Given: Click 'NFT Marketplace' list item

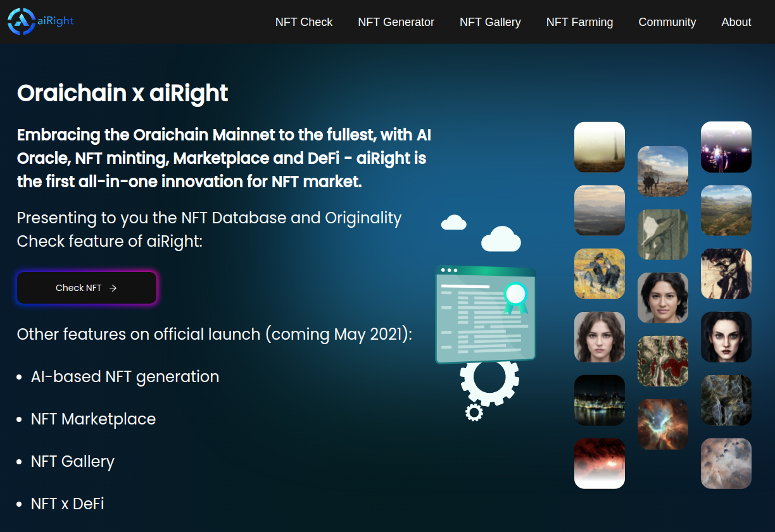Looking at the screenshot, I should (x=93, y=419).
